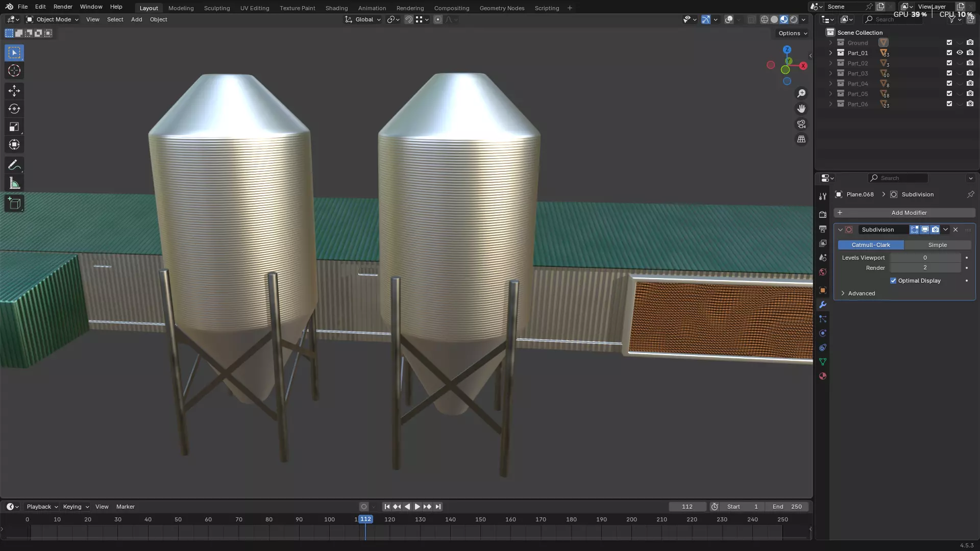Click the Render levels value field

pos(925,268)
